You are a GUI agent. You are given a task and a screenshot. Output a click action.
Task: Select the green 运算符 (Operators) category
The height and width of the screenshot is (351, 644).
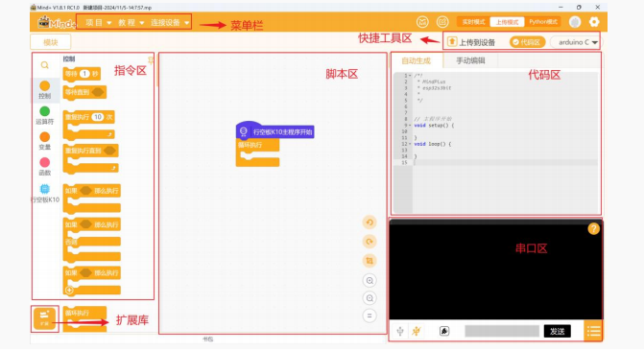click(x=45, y=115)
